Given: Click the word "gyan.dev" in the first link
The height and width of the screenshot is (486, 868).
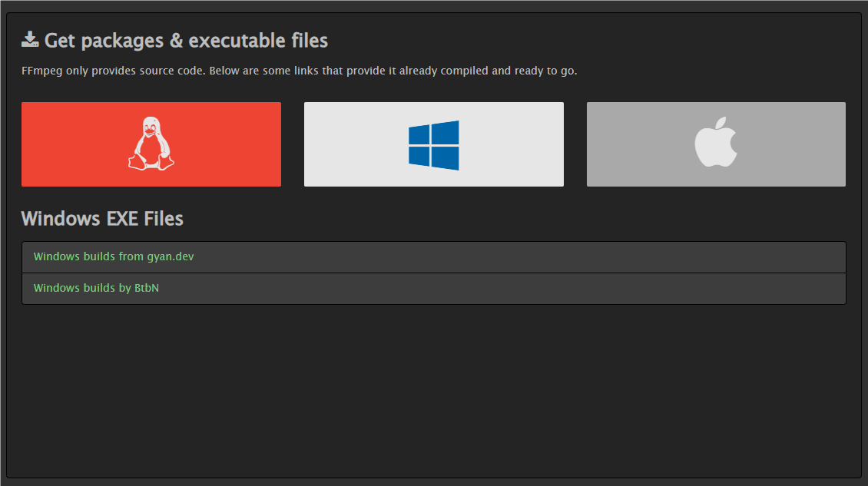Looking at the screenshot, I should (x=171, y=256).
